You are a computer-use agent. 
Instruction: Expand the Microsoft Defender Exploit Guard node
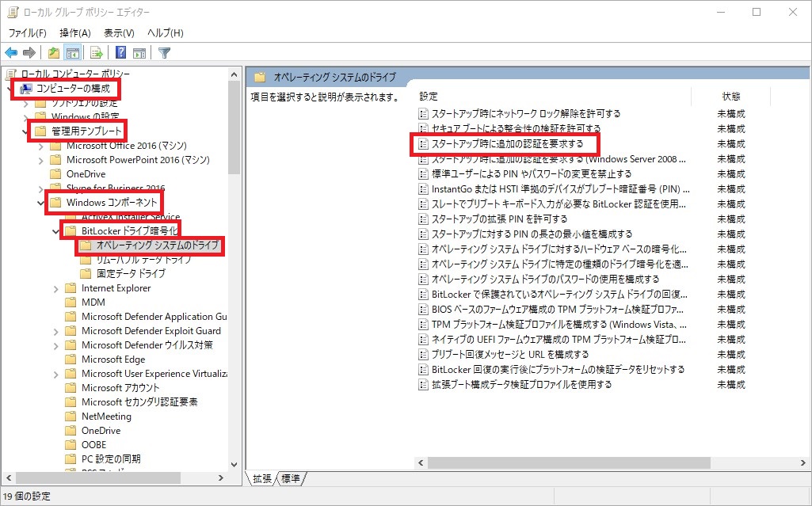tap(55, 331)
